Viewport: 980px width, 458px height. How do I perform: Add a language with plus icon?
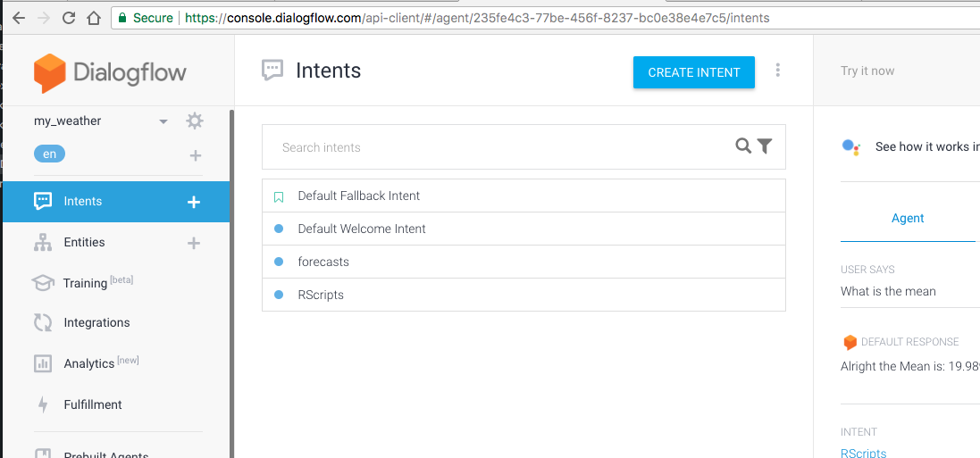[195, 155]
